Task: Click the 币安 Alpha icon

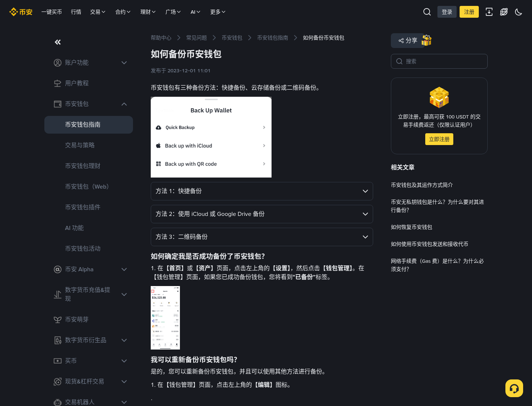Action: (58, 269)
